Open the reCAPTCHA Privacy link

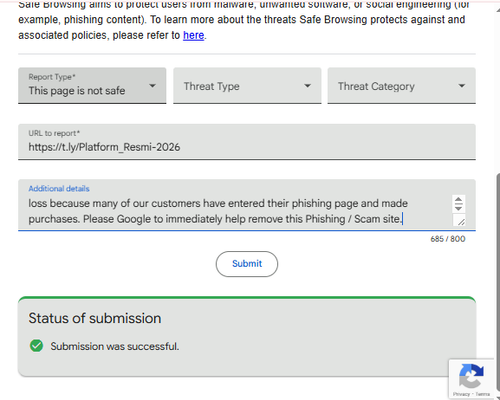point(461,394)
